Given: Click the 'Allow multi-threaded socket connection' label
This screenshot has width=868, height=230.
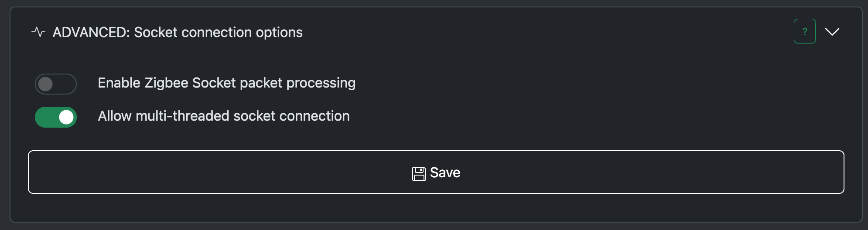Looking at the screenshot, I should [224, 116].
